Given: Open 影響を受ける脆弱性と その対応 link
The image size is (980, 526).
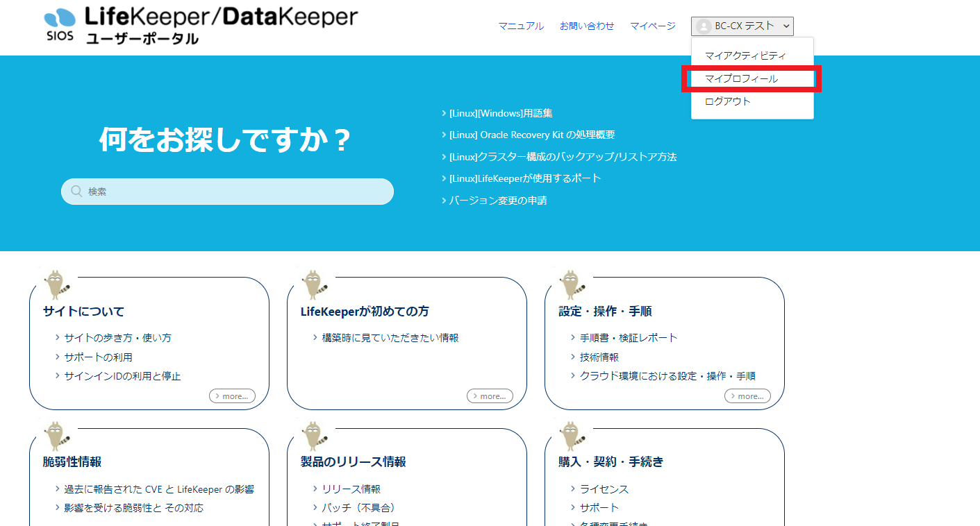Looking at the screenshot, I should [133, 508].
